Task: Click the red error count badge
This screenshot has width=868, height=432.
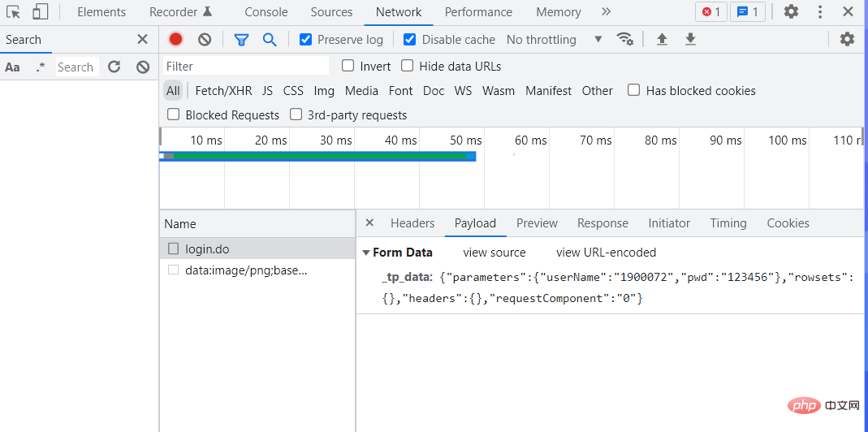Action: 710,11
